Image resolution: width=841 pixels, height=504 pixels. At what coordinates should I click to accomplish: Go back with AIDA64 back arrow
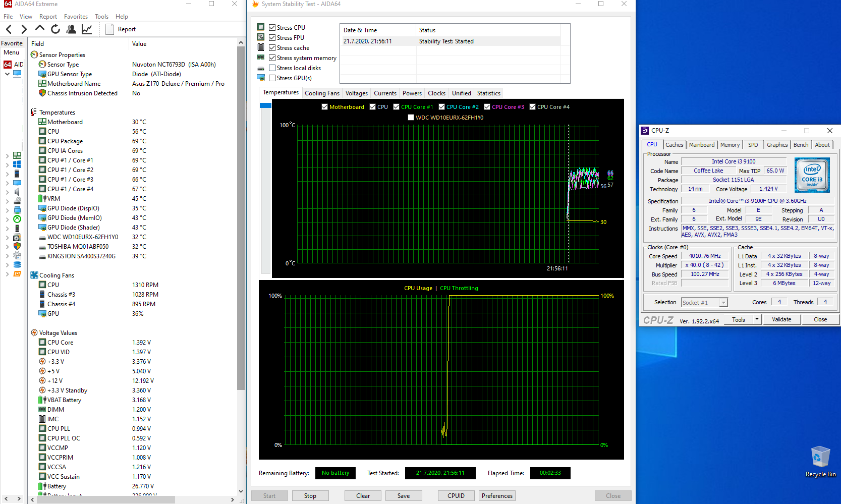point(9,29)
